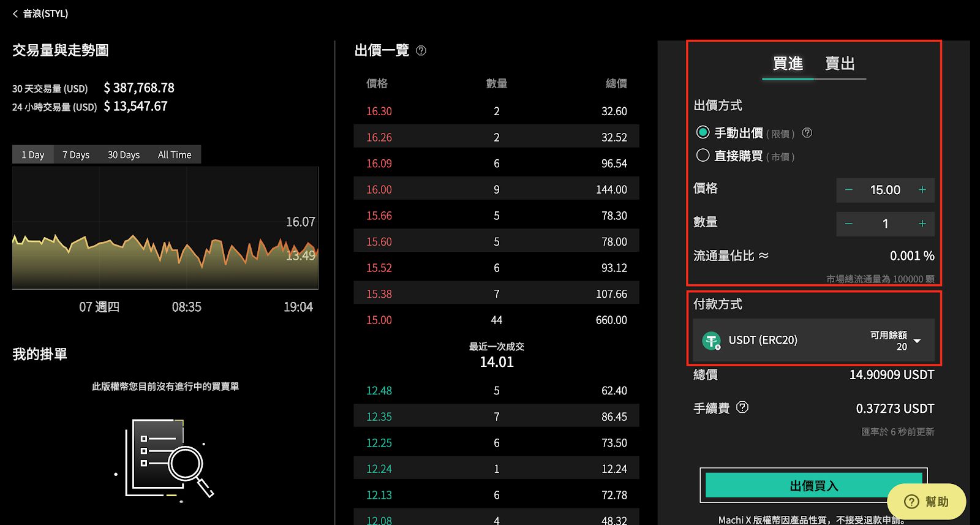Image resolution: width=980 pixels, height=525 pixels.
Task: Select 直接購買 market price radio button
Action: pos(703,156)
